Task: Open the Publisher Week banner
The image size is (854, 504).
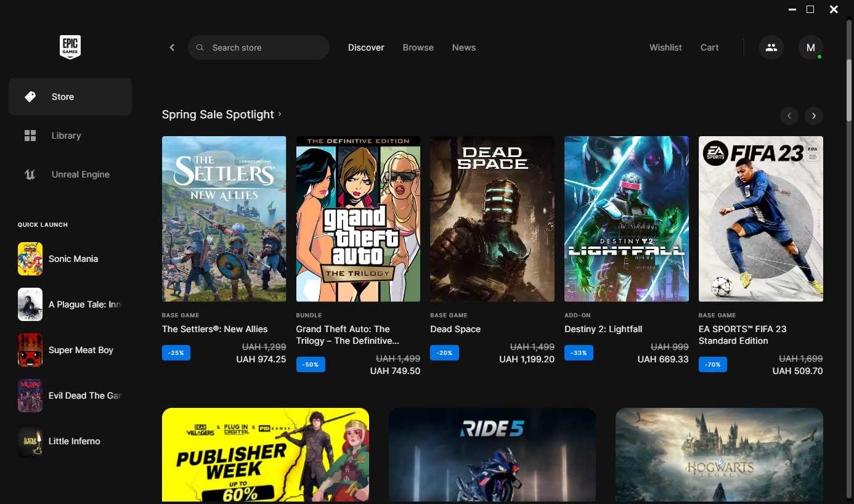Action: [266, 455]
